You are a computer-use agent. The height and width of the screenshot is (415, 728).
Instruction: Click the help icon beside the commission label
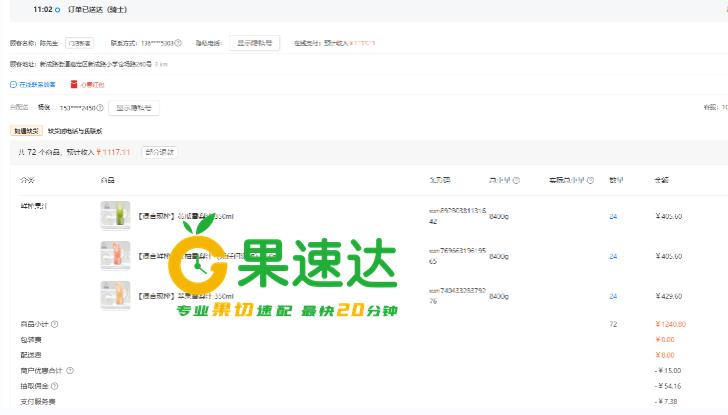click(54, 386)
